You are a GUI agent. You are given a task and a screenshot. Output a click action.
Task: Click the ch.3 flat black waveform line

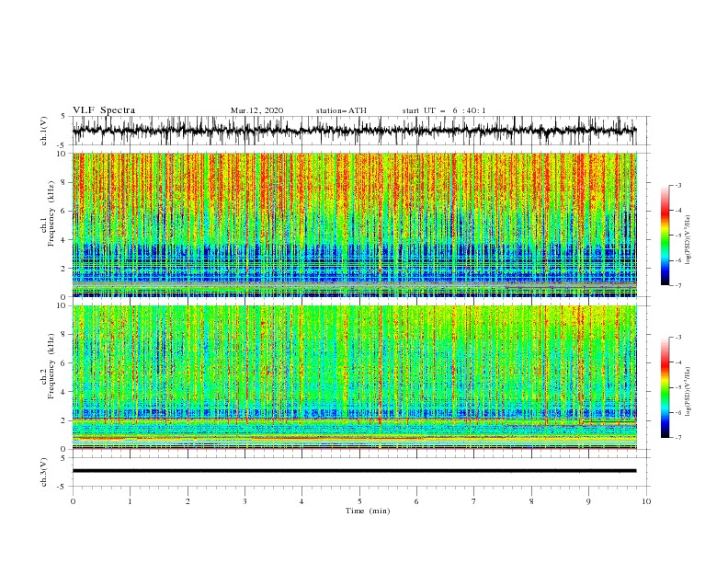pos(354,471)
